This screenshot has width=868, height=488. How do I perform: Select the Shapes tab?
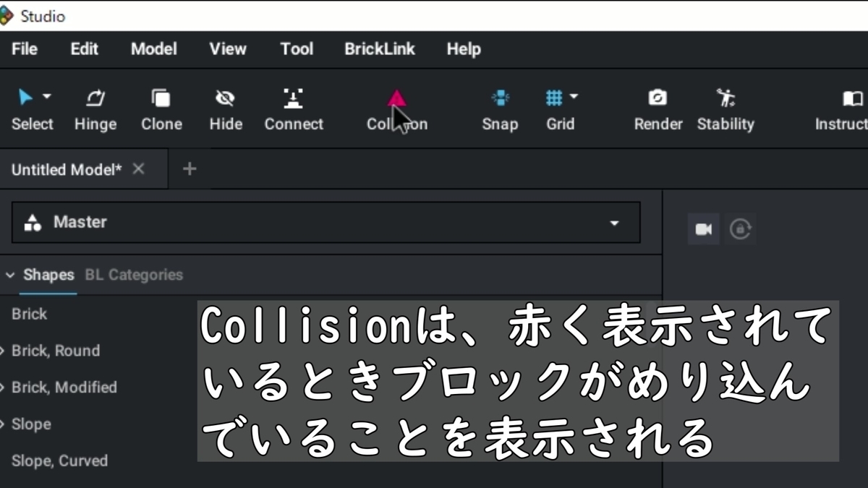[x=48, y=275]
